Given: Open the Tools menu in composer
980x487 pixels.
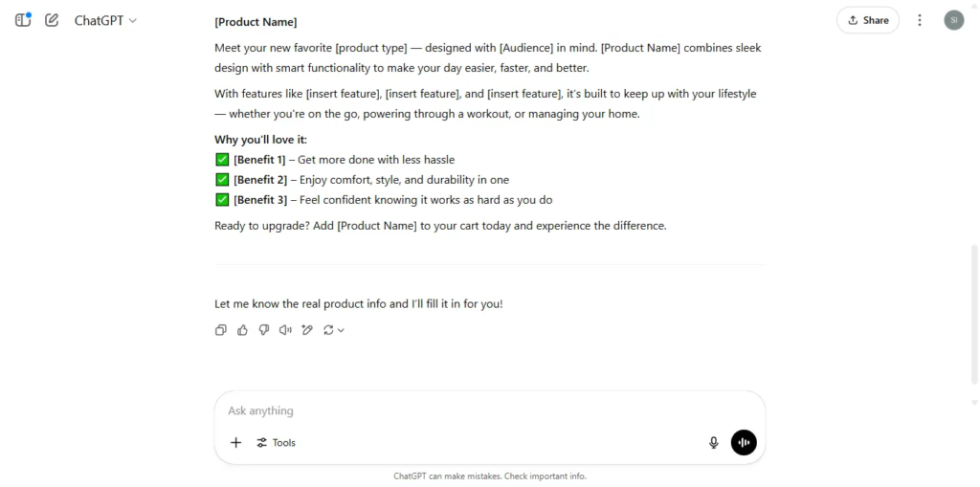Looking at the screenshot, I should (277, 443).
